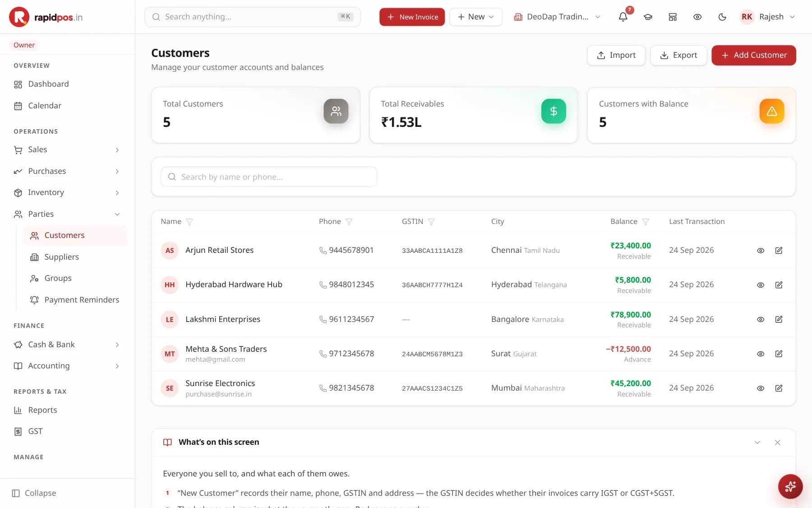The image size is (812, 508).
Task: Open the GST section
Action: coord(67,431)
